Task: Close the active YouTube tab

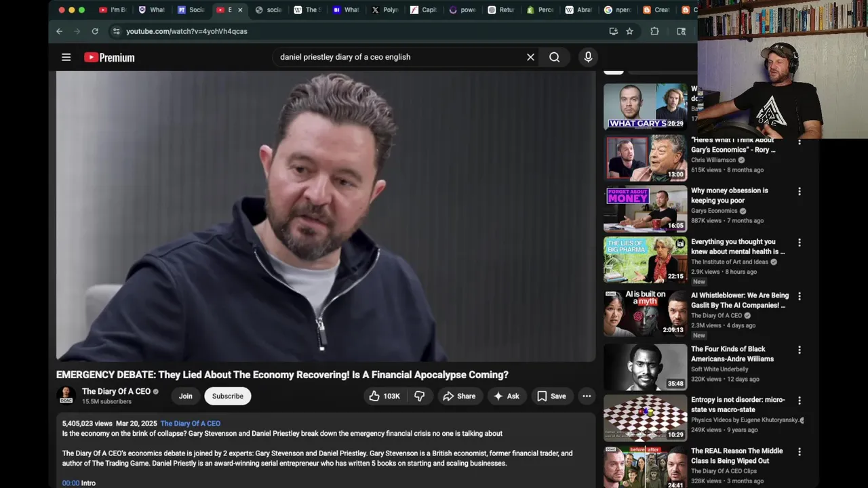Action: tap(239, 10)
